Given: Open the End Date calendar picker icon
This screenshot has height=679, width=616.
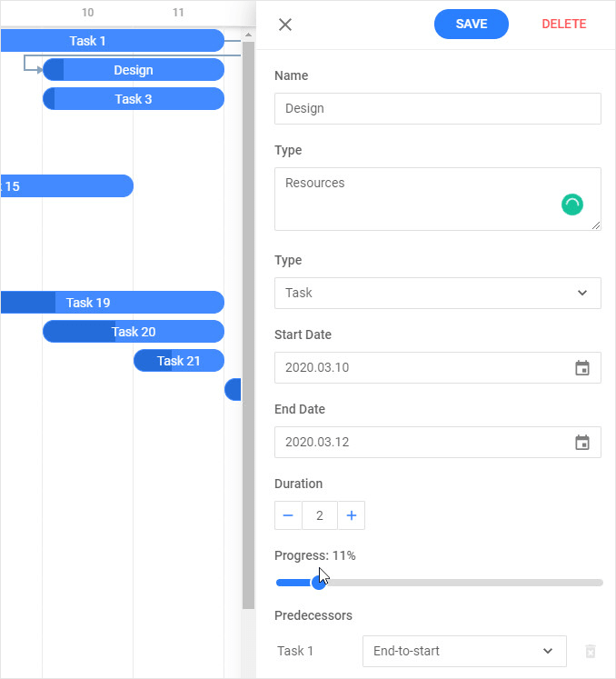Looking at the screenshot, I should tap(582, 442).
